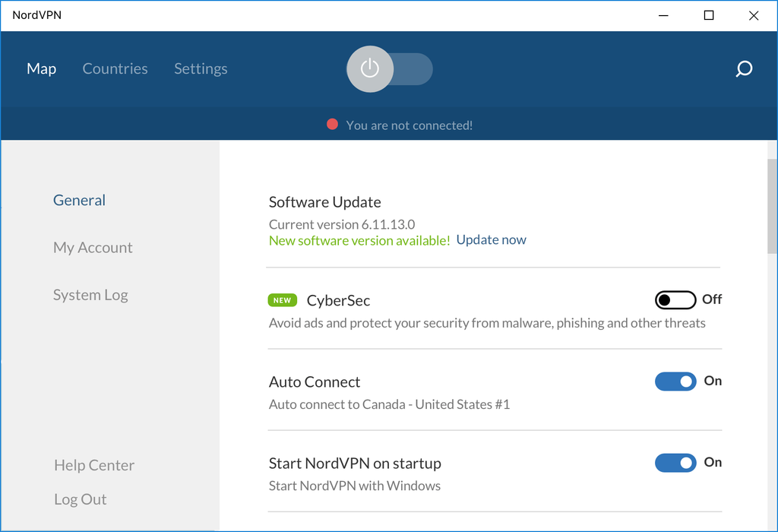Click the Auto Connect server description text

388,404
